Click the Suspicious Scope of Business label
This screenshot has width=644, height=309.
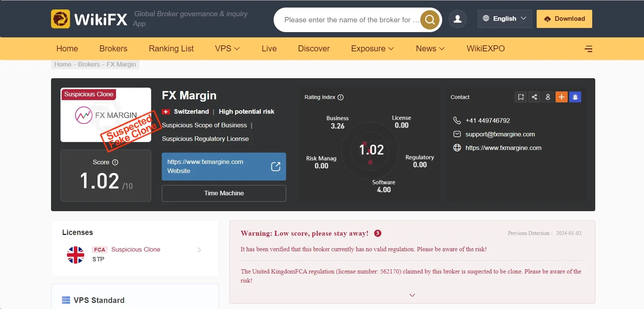204,125
